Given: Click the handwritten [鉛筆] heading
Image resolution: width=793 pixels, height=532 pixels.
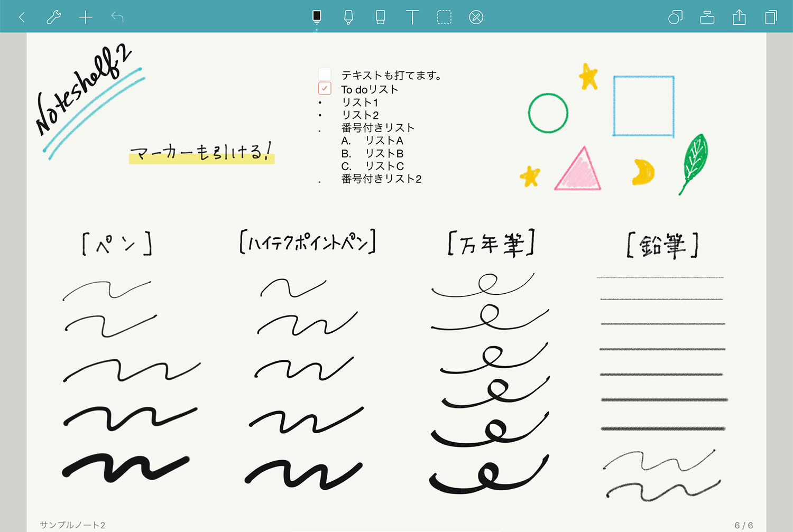Looking at the screenshot, I should pos(662,245).
